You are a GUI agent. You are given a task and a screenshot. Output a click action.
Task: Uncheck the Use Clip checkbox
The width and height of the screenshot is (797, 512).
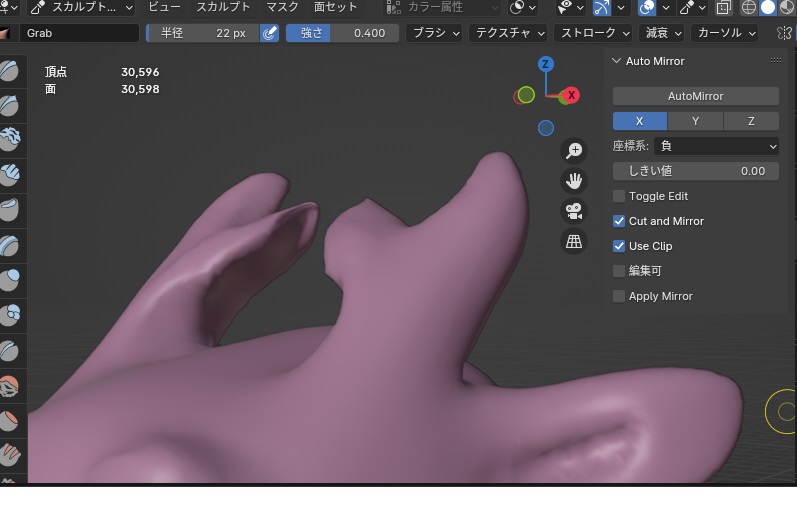click(x=619, y=246)
